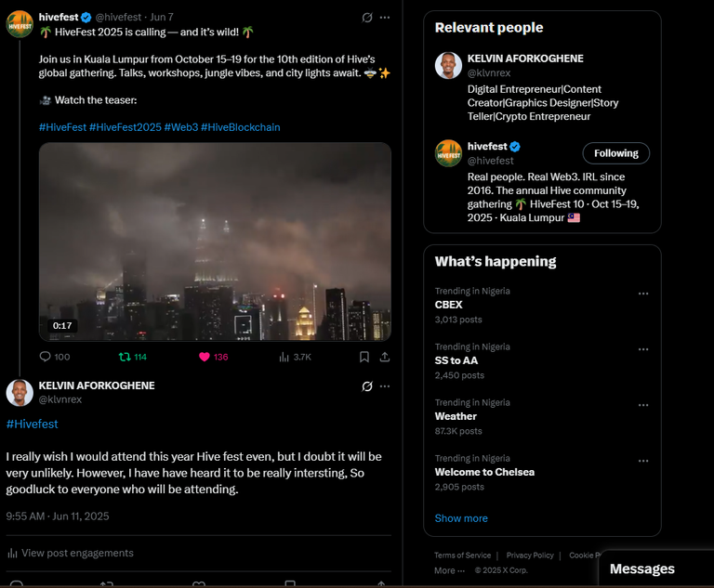
Task: Open the #HiveFest2025 hashtag link
Action: click(126, 127)
